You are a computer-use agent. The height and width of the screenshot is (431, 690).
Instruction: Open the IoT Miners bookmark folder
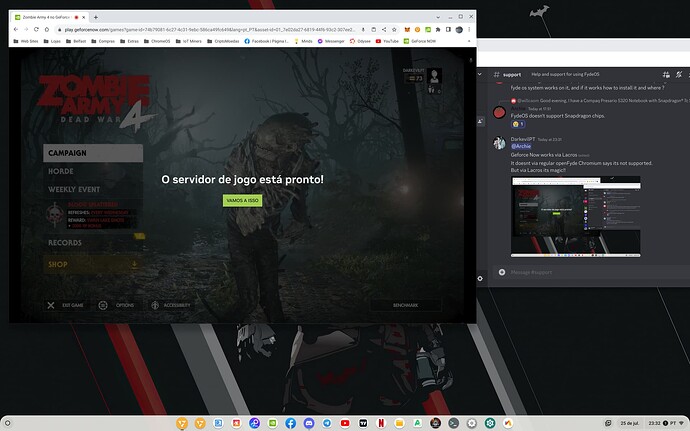point(188,41)
